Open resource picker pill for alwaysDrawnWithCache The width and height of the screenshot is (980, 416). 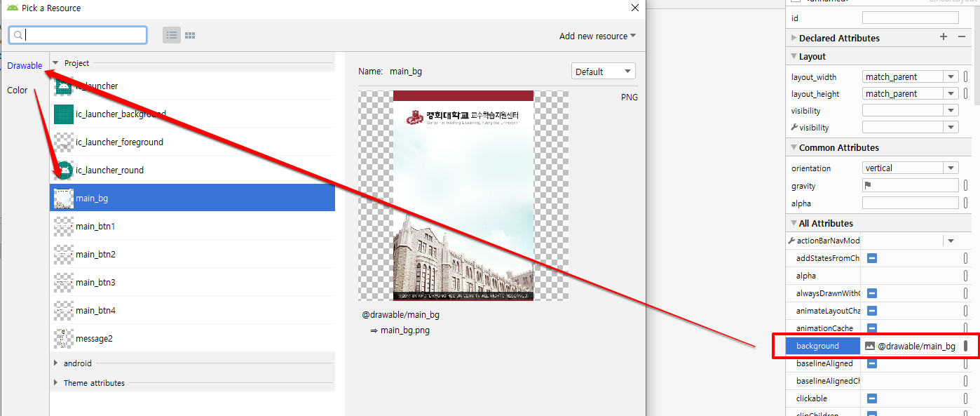(966, 293)
